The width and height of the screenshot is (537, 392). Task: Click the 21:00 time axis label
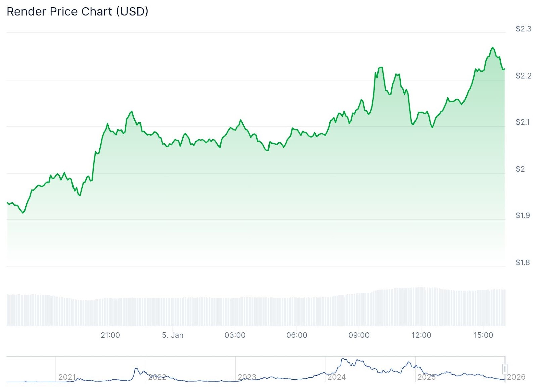coord(110,335)
